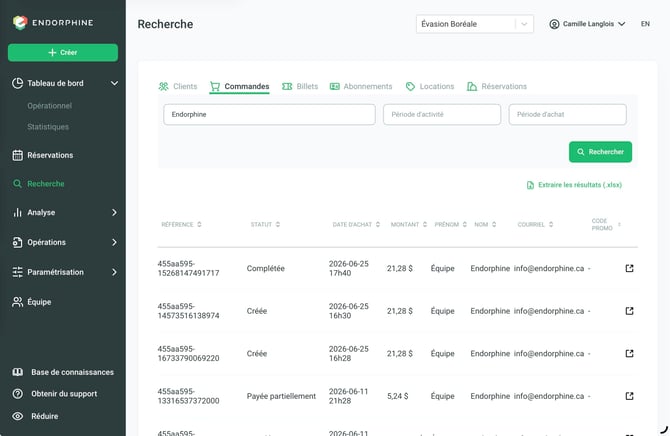This screenshot has width=670, height=436.
Task: Click Extraire les résultats (.xlsx) link
Action: point(574,185)
